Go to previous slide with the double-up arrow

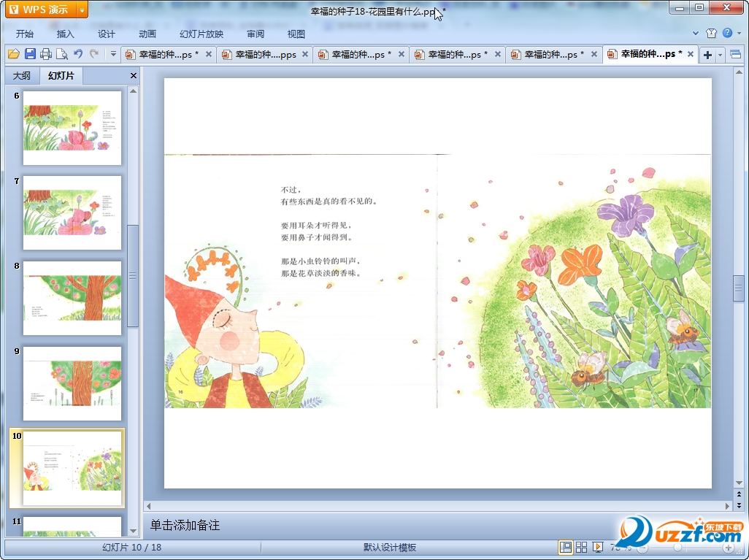(739, 494)
